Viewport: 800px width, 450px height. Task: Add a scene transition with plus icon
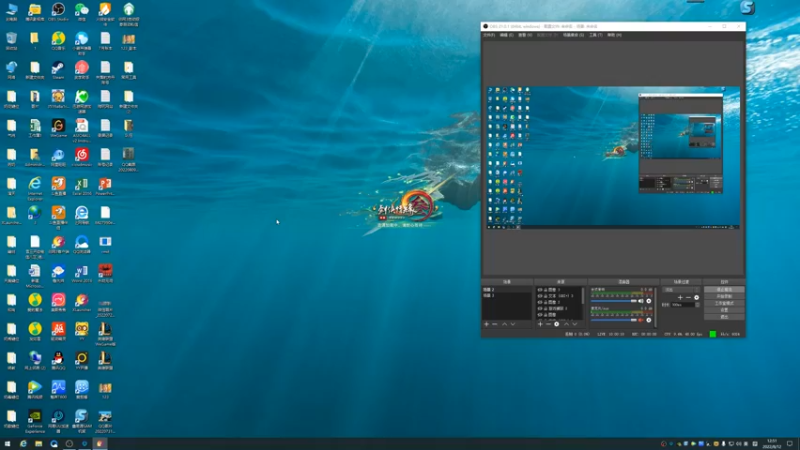(x=680, y=297)
